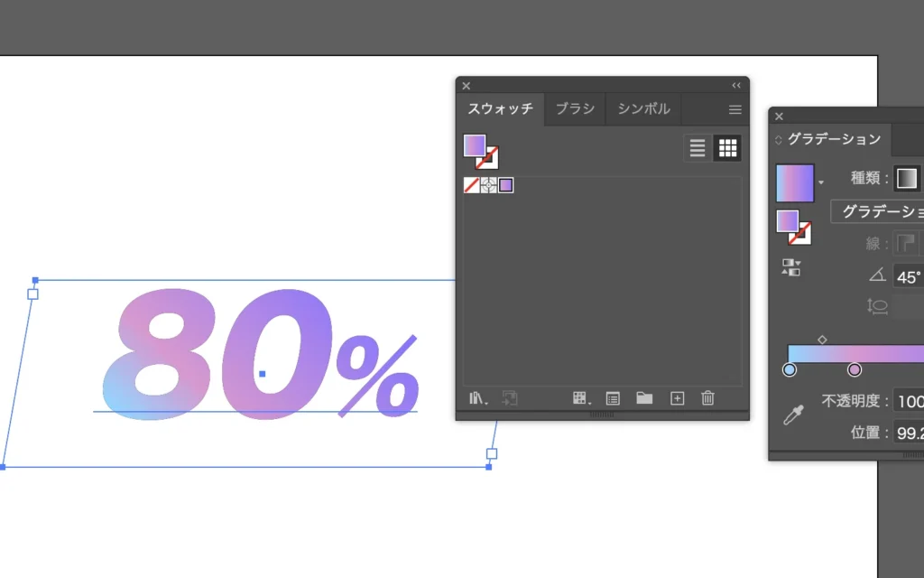Pick the eyedropper in the gradient panel
The image size is (924, 578).
pyautogui.click(x=792, y=416)
